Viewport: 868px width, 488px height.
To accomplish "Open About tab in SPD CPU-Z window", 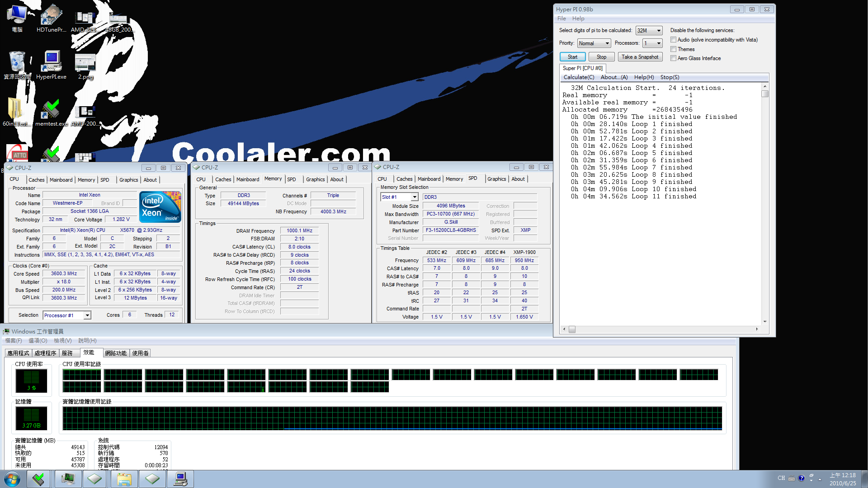I will 518,179.
